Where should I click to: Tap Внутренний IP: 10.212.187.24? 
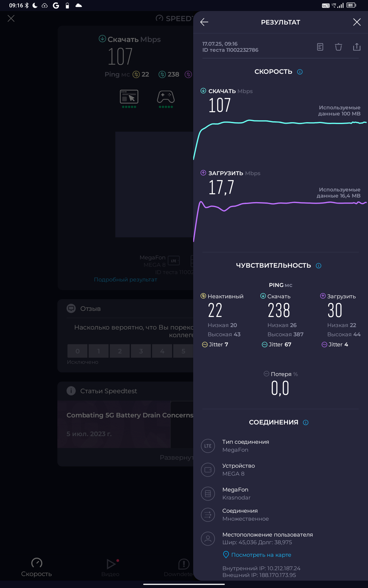pos(261,568)
